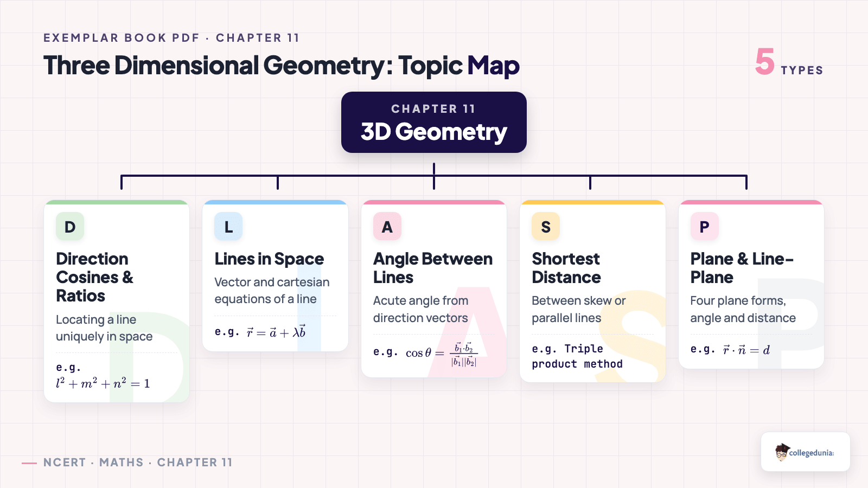Open the Plane & Line-Plane heading

pos(742,268)
